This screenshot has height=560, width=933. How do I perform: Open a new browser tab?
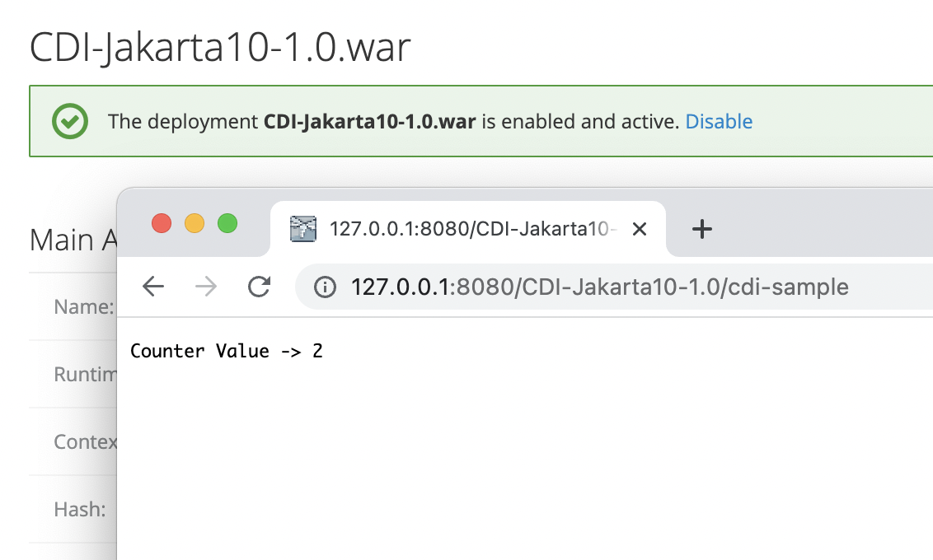701,229
